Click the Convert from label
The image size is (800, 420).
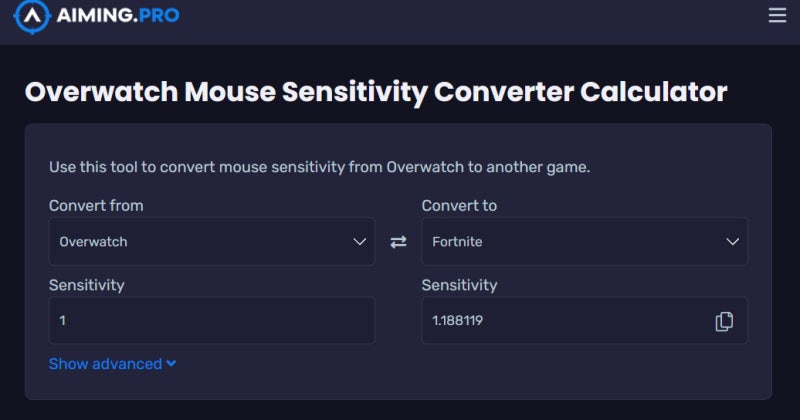[x=96, y=205]
